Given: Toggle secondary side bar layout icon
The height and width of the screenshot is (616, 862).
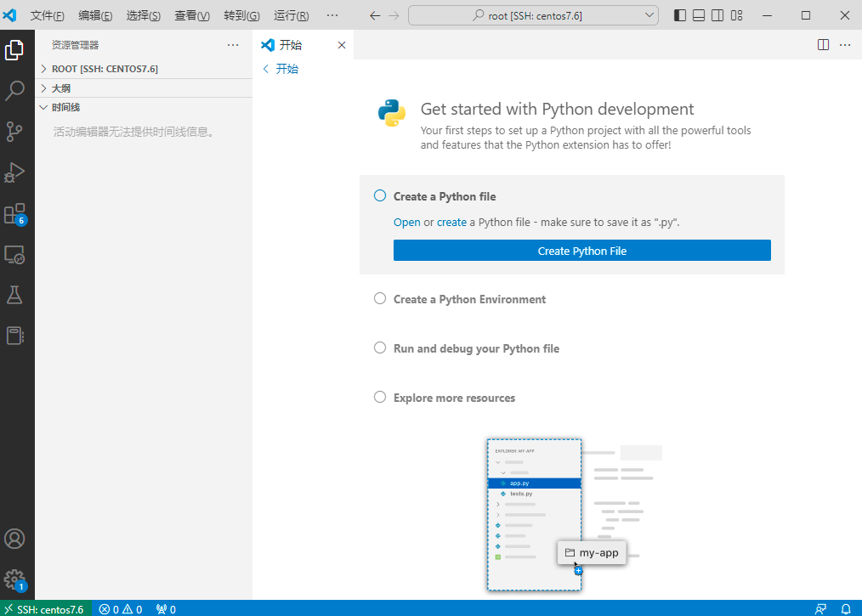Looking at the screenshot, I should click(x=717, y=15).
